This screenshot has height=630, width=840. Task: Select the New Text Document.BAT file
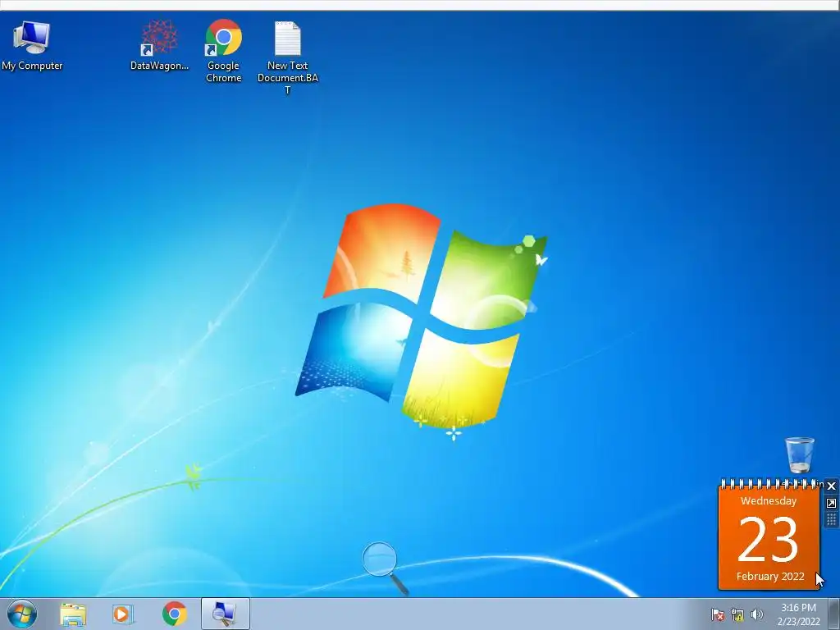(288, 58)
